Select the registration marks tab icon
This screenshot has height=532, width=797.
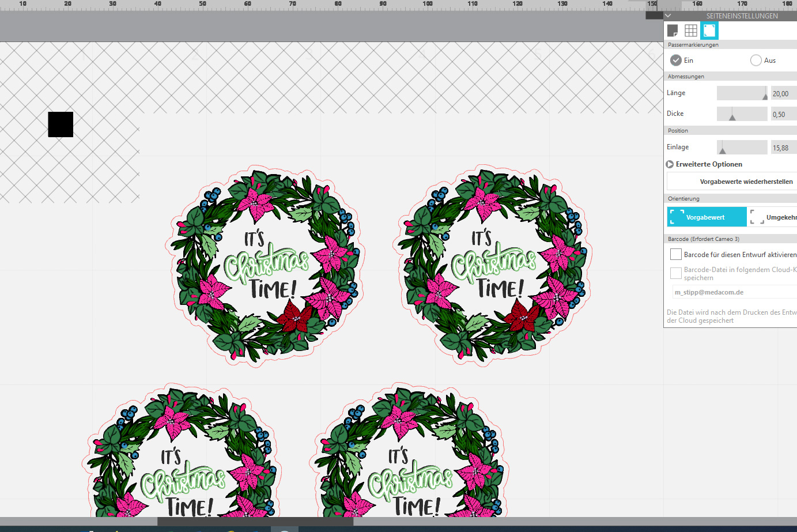709,31
